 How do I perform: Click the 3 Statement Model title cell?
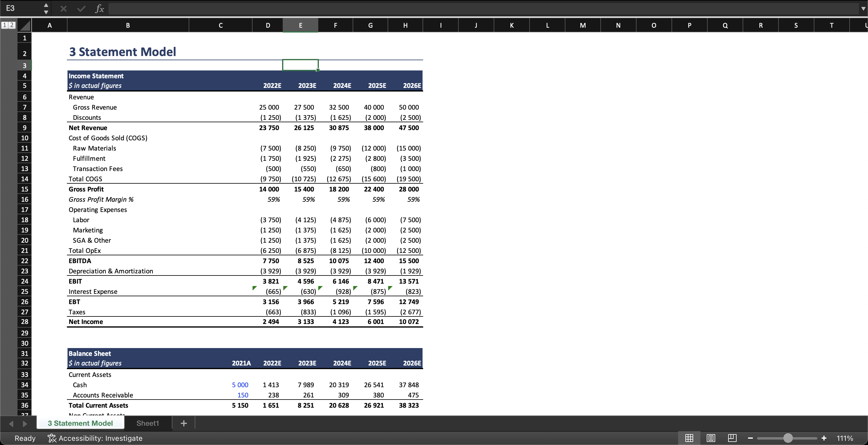[x=122, y=51]
